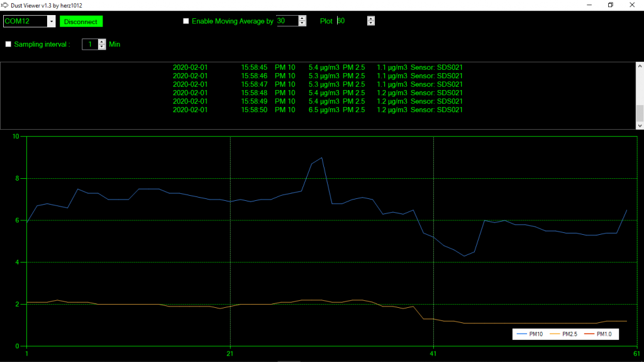Viewport: 644px width, 362px height.
Task: Lower sampling interval with down arrow
Action: [102, 47]
